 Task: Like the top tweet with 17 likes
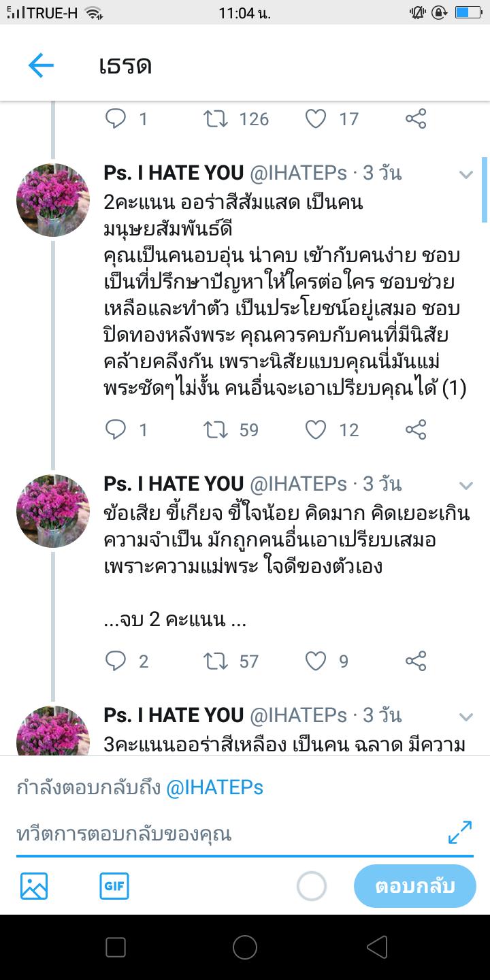(315, 119)
